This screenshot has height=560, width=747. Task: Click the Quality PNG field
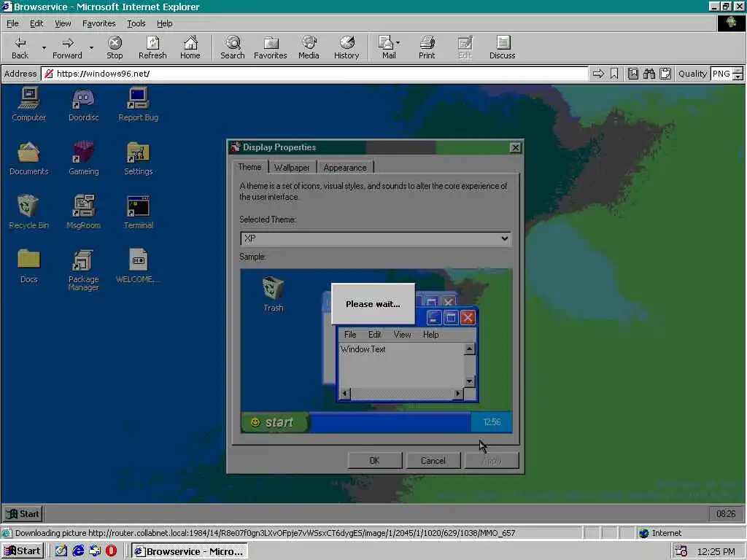721,74
